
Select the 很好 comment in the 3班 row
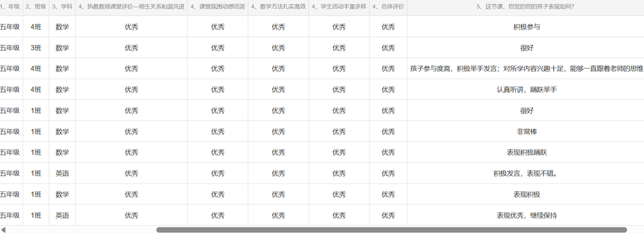click(x=527, y=48)
